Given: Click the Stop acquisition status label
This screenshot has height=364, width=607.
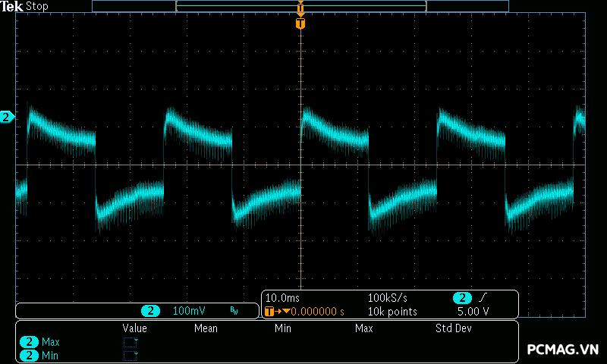Looking at the screenshot, I should pos(37,6).
